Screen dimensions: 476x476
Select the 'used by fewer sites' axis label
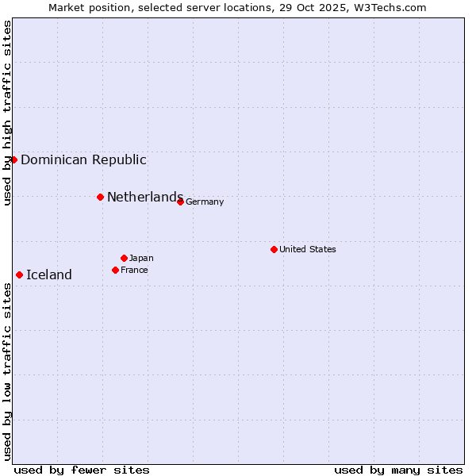tap(82, 470)
